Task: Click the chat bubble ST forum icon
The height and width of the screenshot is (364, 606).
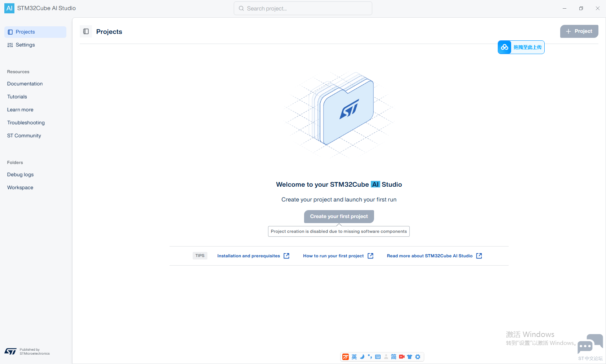Action: tap(590, 344)
